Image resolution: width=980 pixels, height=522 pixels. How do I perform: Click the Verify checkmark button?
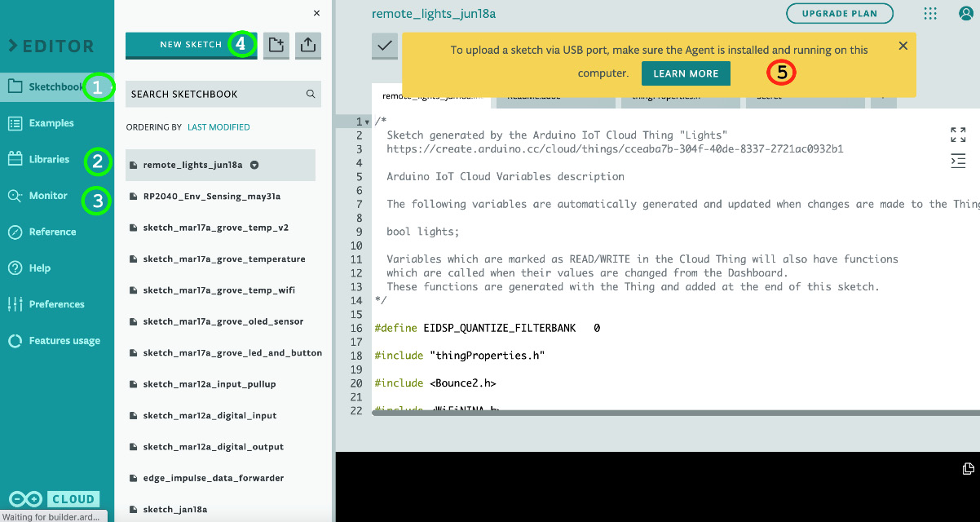click(x=385, y=46)
